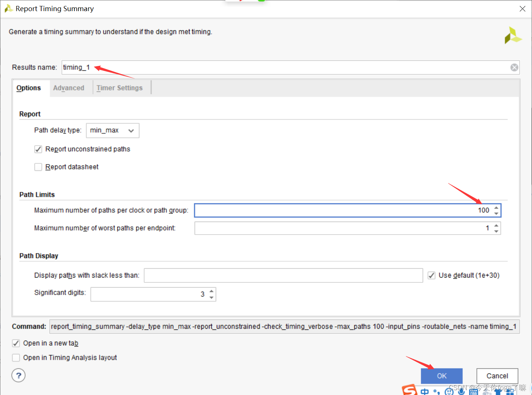This screenshot has height=395, width=532.
Task: Toggle Use default (1e+30) checkbox
Action: [432, 275]
